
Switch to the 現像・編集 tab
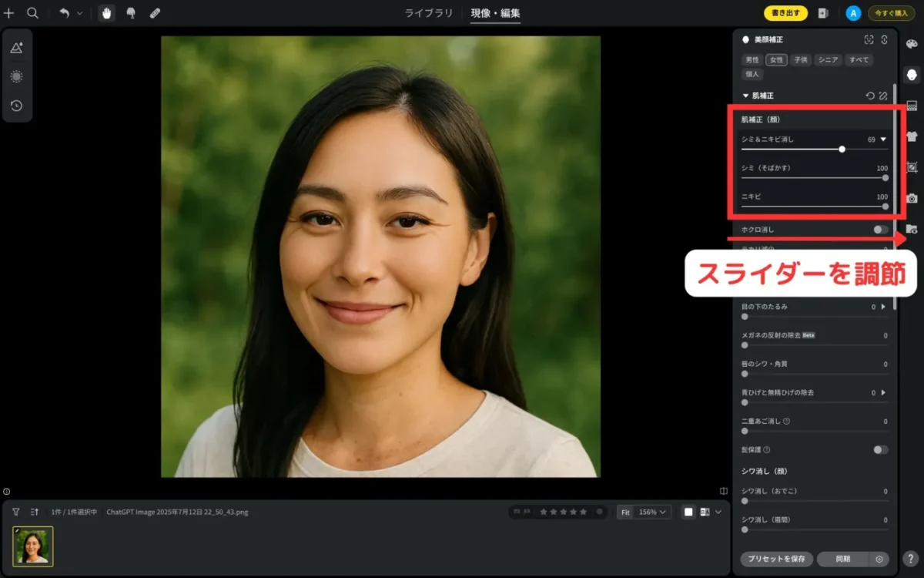click(496, 13)
